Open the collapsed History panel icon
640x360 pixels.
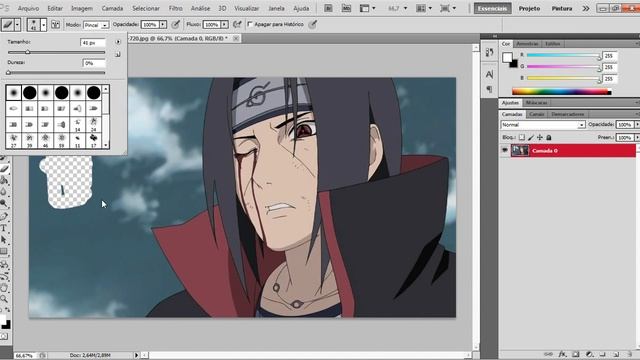pyautogui.click(x=489, y=52)
